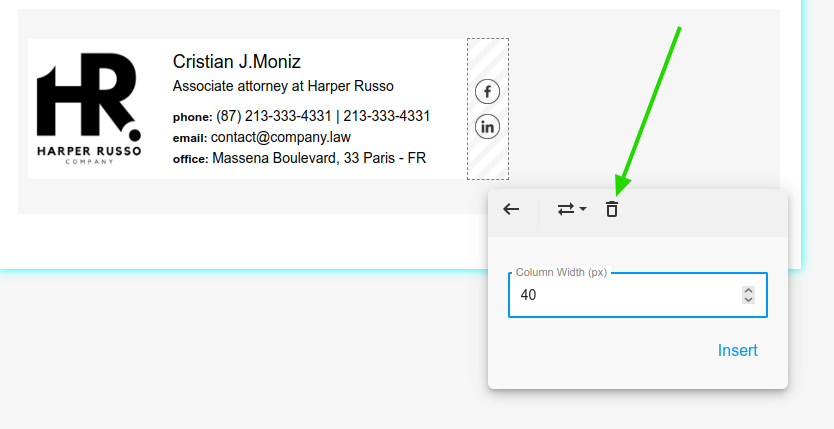Select the name Cristian J.Moniz

pyautogui.click(x=237, y=62)
